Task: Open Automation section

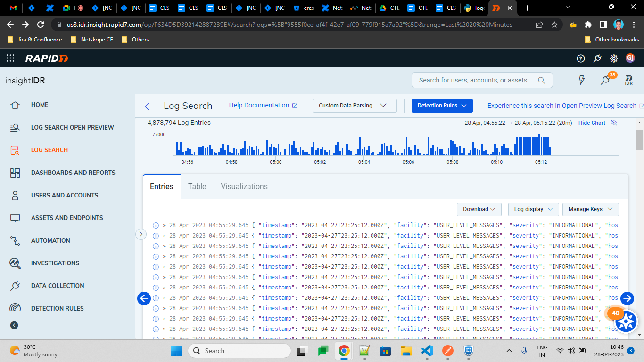Action: 50,240
